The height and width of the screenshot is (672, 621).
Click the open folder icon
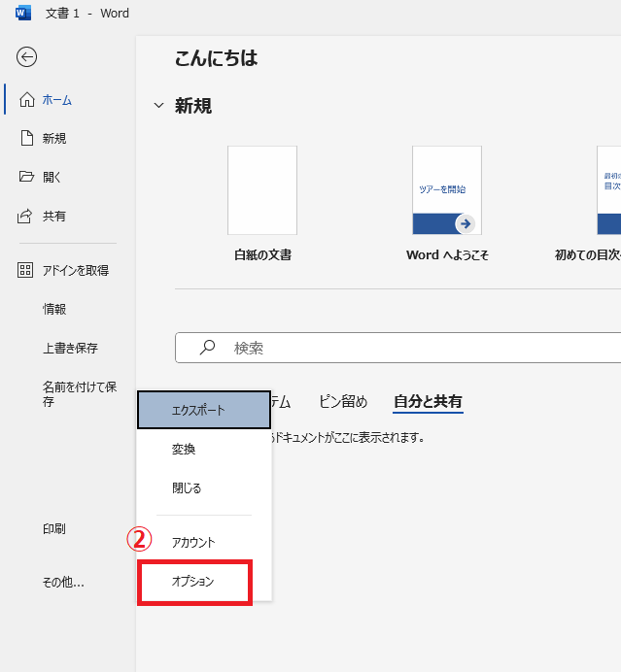[26, 177]
